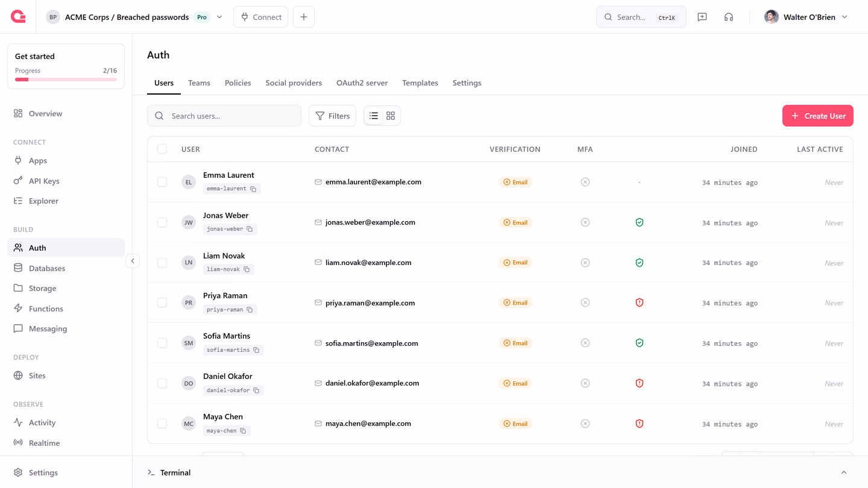The image size is (868, 488).
Task: Open the Filters dropdown
Action: point(333,116)
